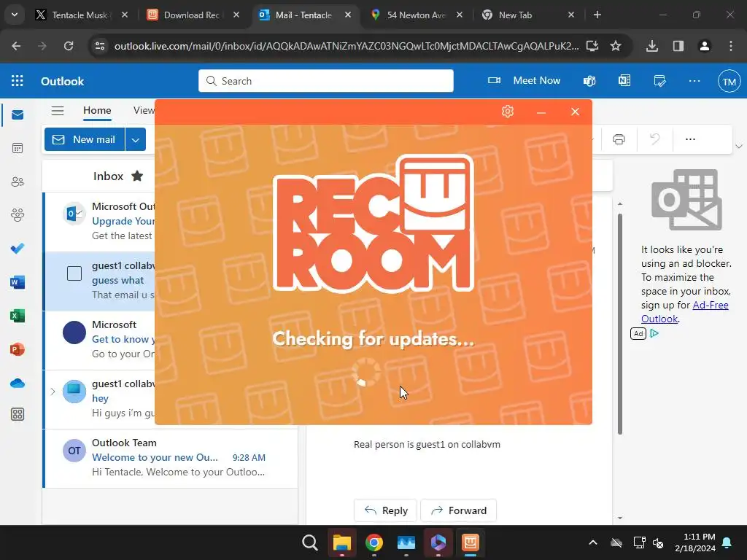Expand the ribbon with the chevron
The image size is (747, 560).
coord(738,146)
